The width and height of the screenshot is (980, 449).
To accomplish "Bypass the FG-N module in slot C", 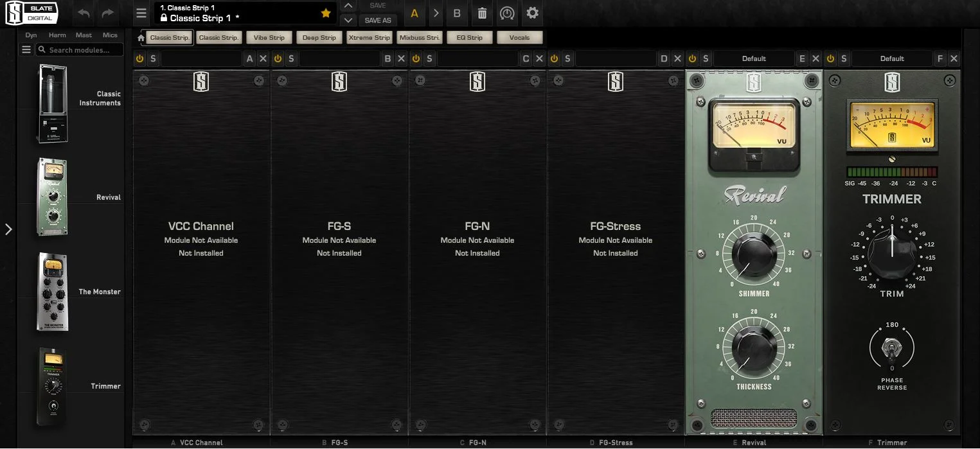I will [416, 58].
